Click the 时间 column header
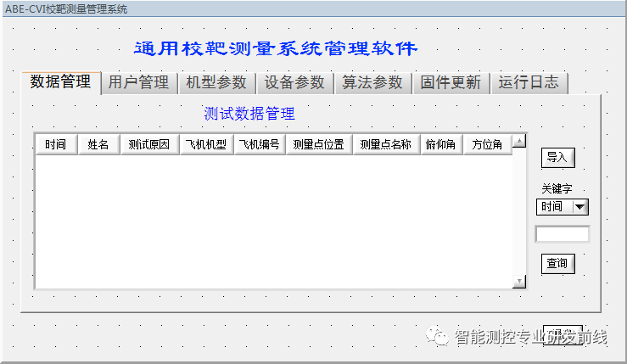The width and height of the screenshot is (627, 364). pos(56,144)
